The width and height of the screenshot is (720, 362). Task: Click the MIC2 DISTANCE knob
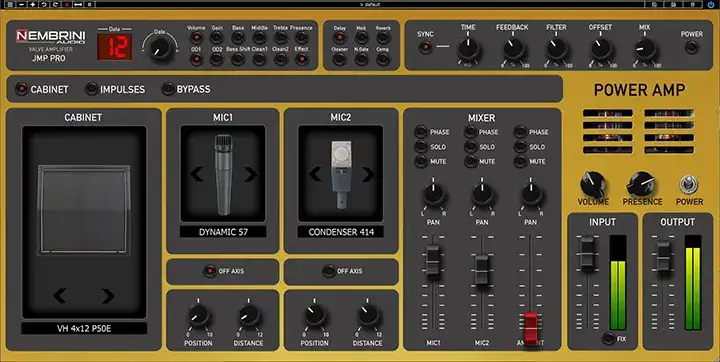click(368, 315)
